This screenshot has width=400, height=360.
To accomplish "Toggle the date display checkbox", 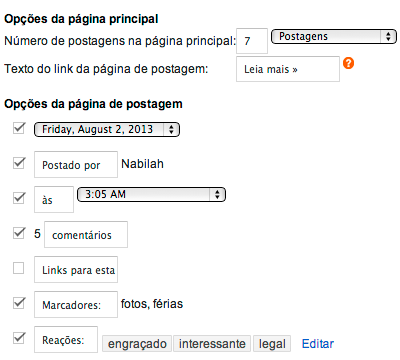I will pos(19,128).
